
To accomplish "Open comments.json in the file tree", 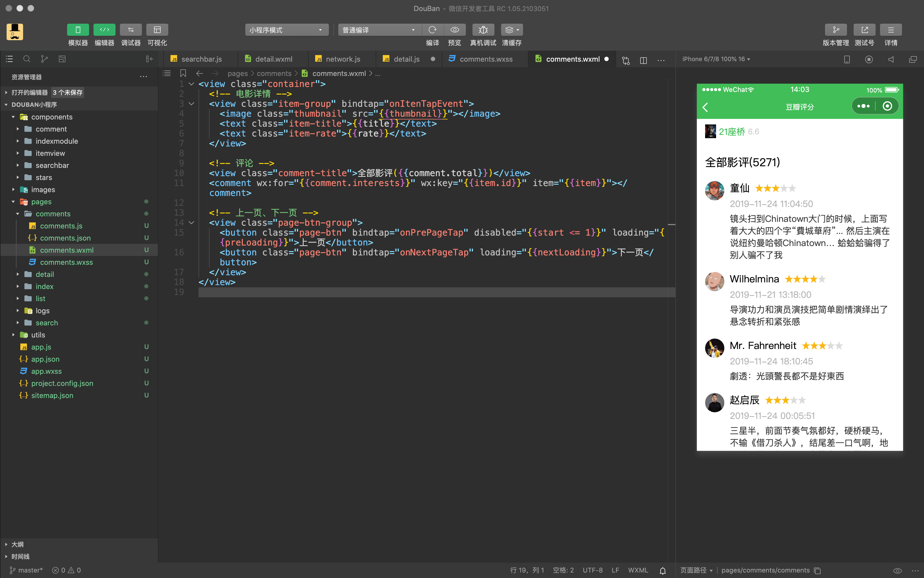I will pyautogui.click(x=79, y=238).
